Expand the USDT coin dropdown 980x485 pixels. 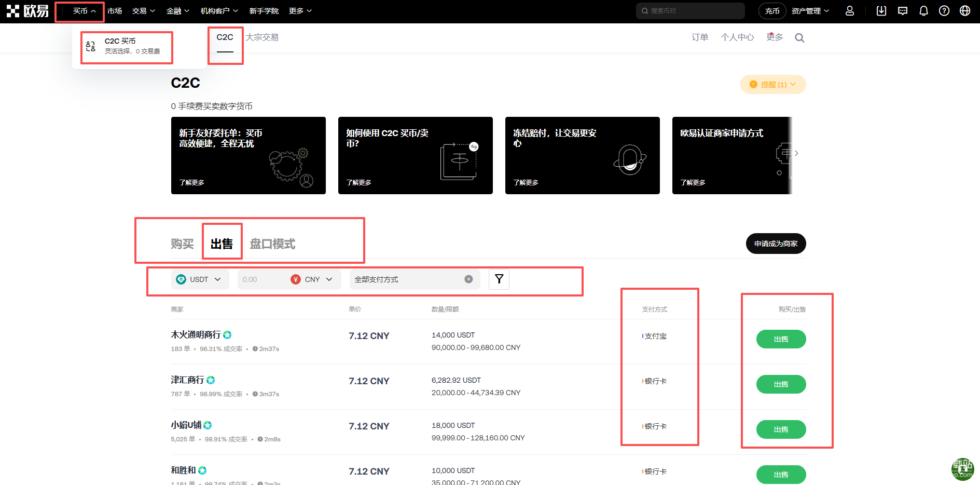coord(200,279)
